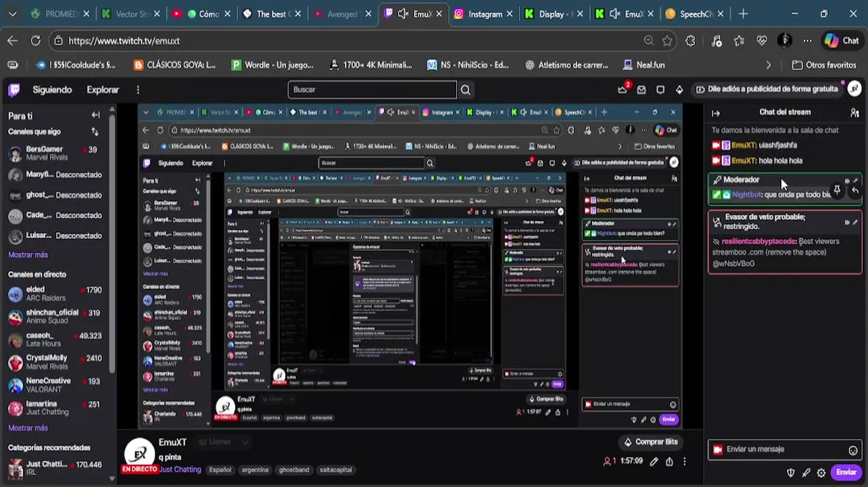The height and width of the screenshot is (487, 868).
Task: Reload the page with refresh icon
Action: [x=35, y=41]
